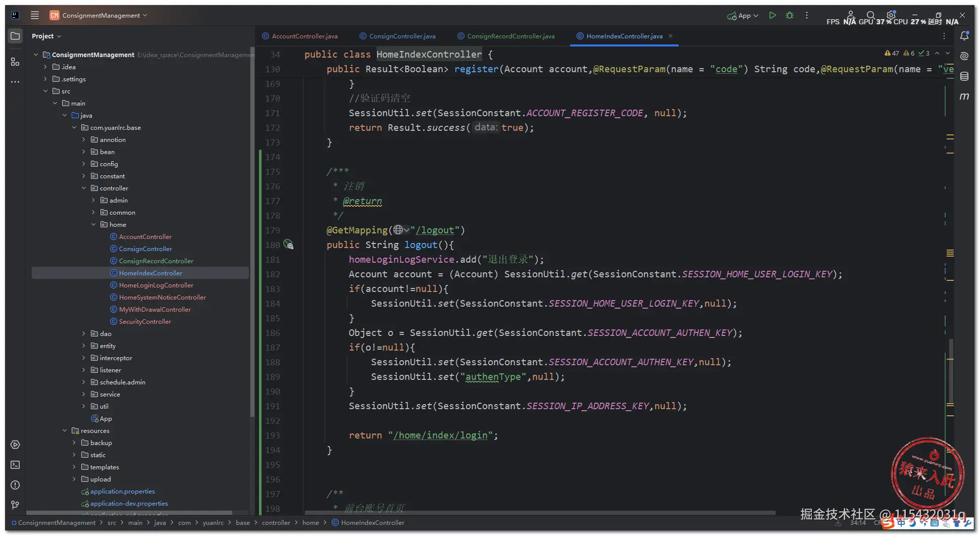Collapse the resources folder
Viewport: 980px width, 536px height.
coord(65,430)
